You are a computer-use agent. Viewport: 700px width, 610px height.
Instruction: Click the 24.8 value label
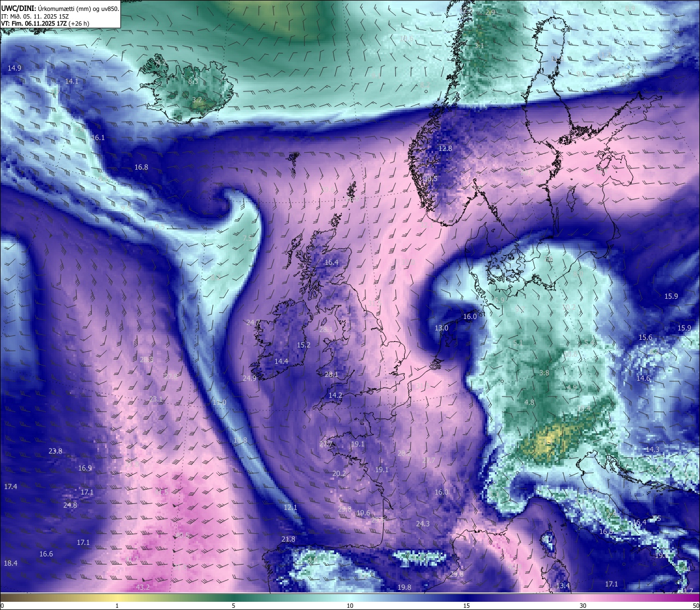[x=70, y=505]
